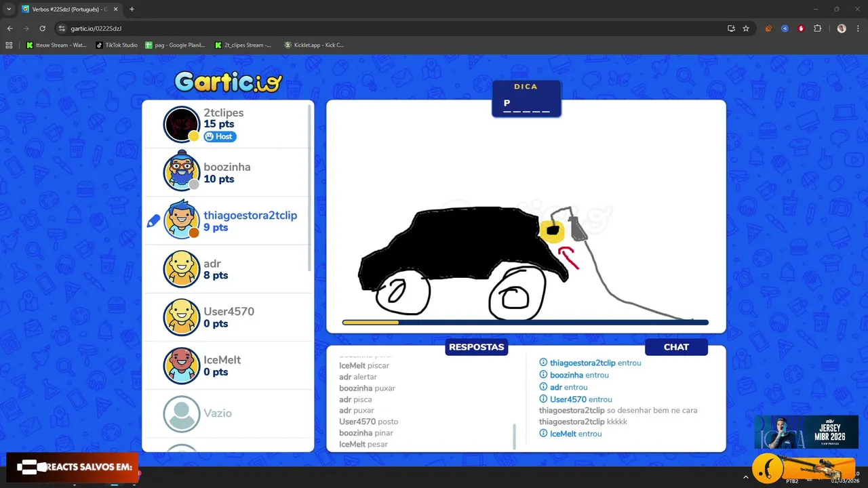Image resolution: width=868 pixels, height=488 pixels.
Task: Click the answer IceMelt piscar
Action: click(364, 365)
